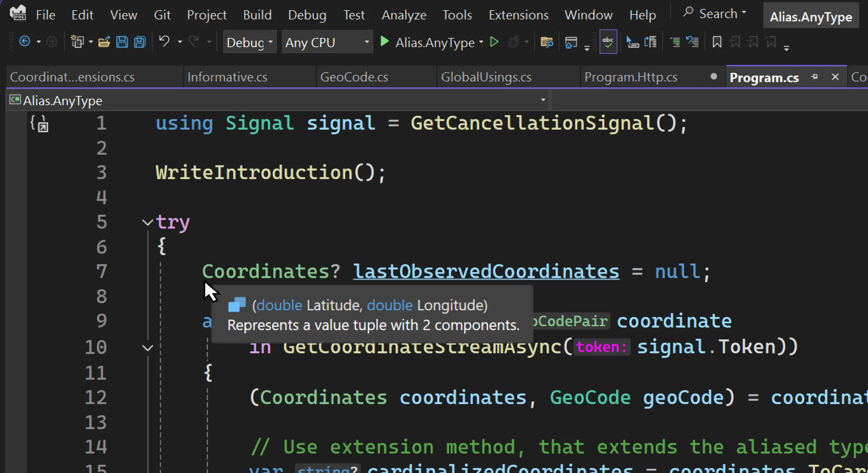Click the Save All icon
Viewport: 868px width, 473px height.
coord(140,42)
